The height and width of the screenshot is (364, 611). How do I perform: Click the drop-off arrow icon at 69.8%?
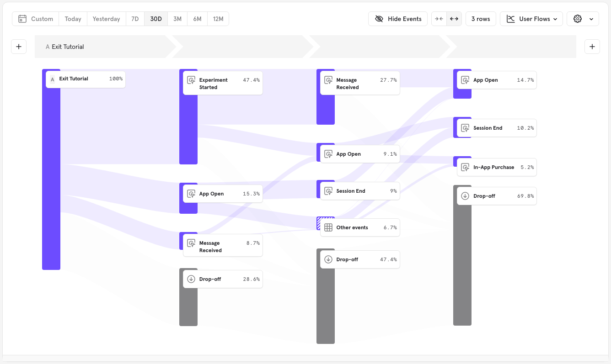coord(465,195)
